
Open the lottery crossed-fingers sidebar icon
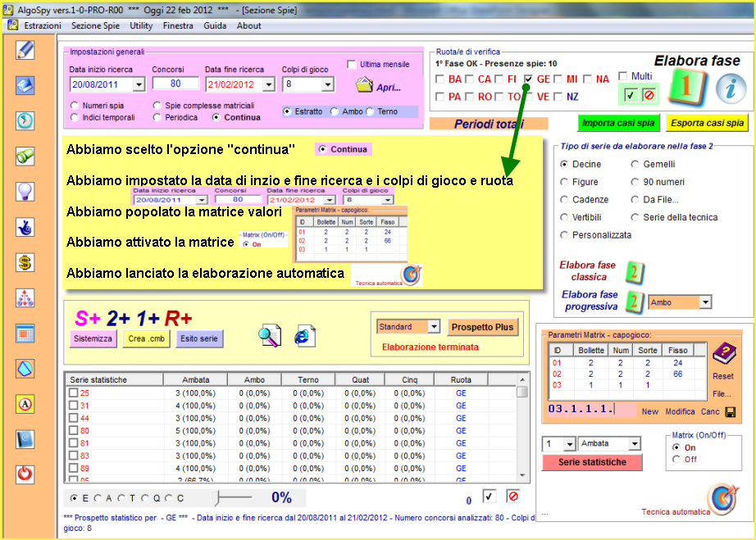point(25,227)
